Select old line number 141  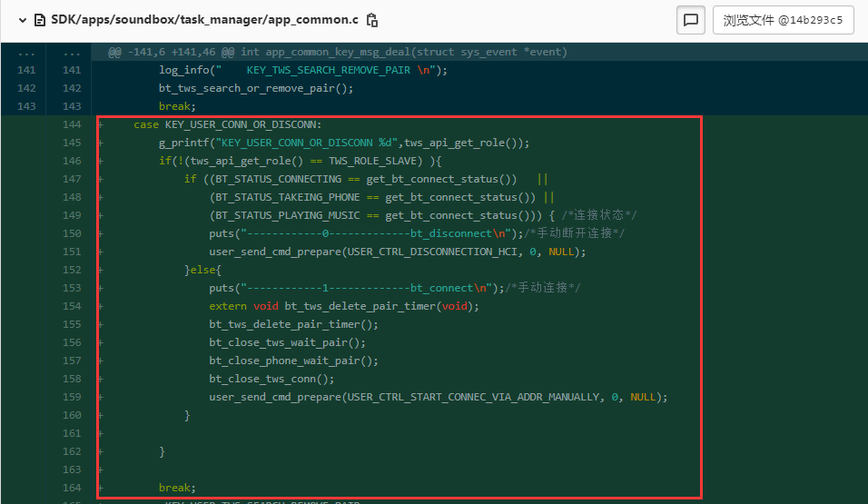(x=26, y=70)
